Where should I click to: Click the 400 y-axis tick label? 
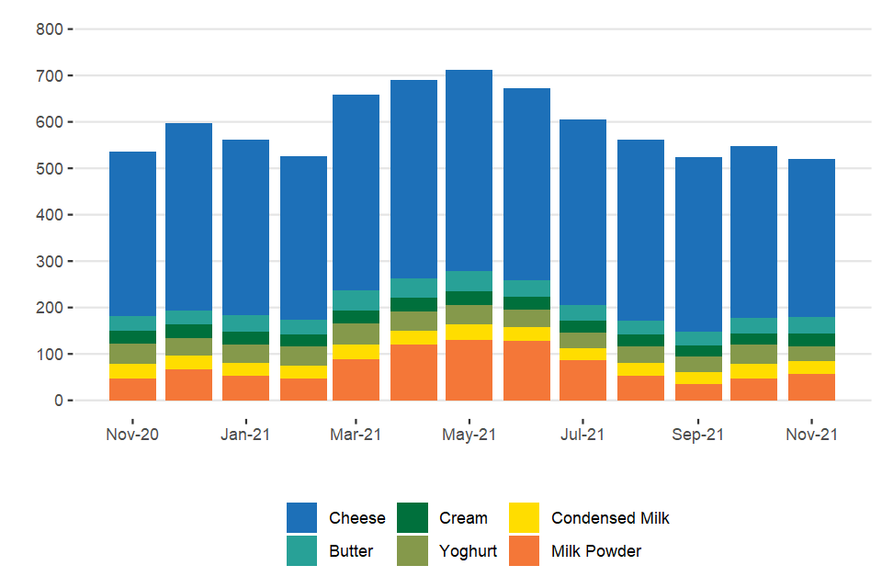coord(50,215)
